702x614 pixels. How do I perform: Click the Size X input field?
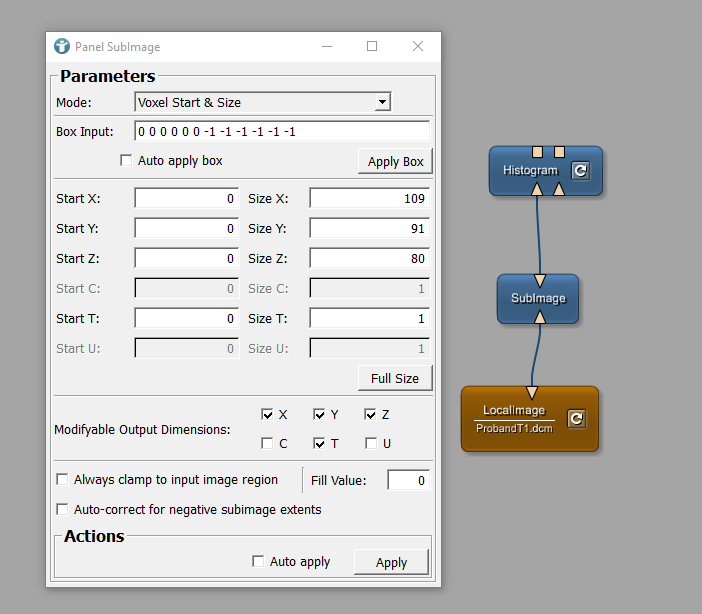[369, 199]
